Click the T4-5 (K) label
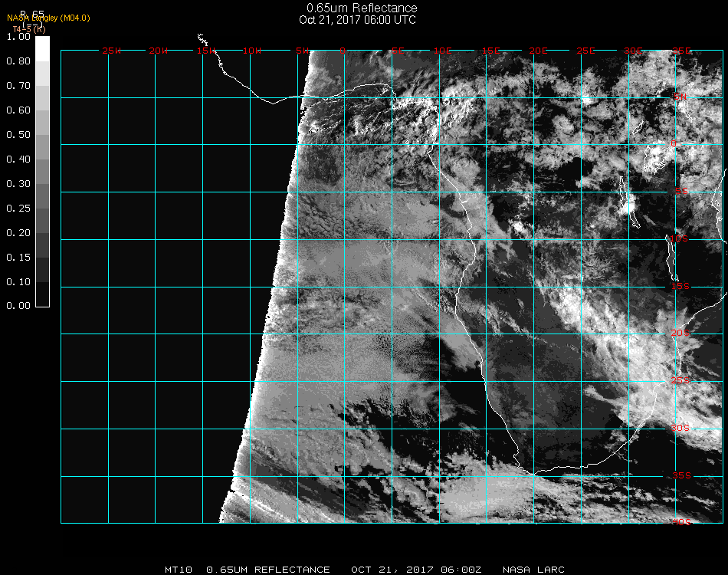The height and width of the screenshot is (575, 728). [x=29, y=28]
